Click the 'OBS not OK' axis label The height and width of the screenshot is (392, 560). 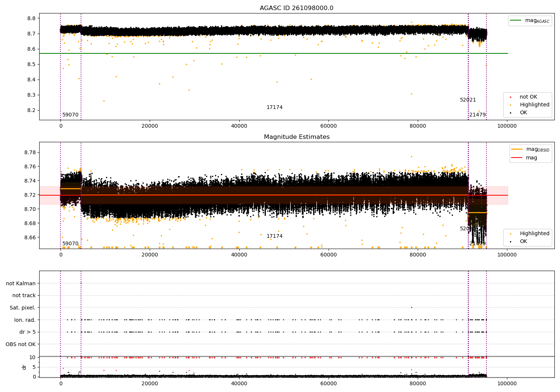[21, 344]
